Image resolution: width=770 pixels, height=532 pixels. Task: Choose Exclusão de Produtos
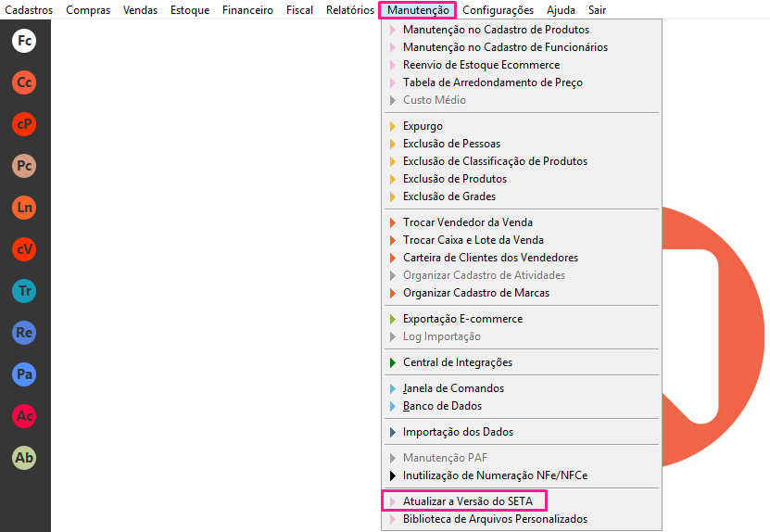point(522,179)
